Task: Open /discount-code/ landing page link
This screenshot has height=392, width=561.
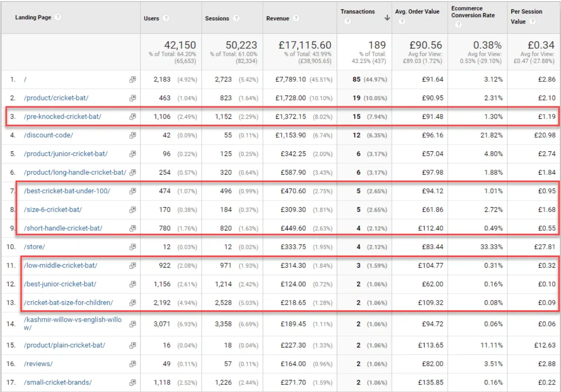Action: pyautogui.click(x=48, y=135)
